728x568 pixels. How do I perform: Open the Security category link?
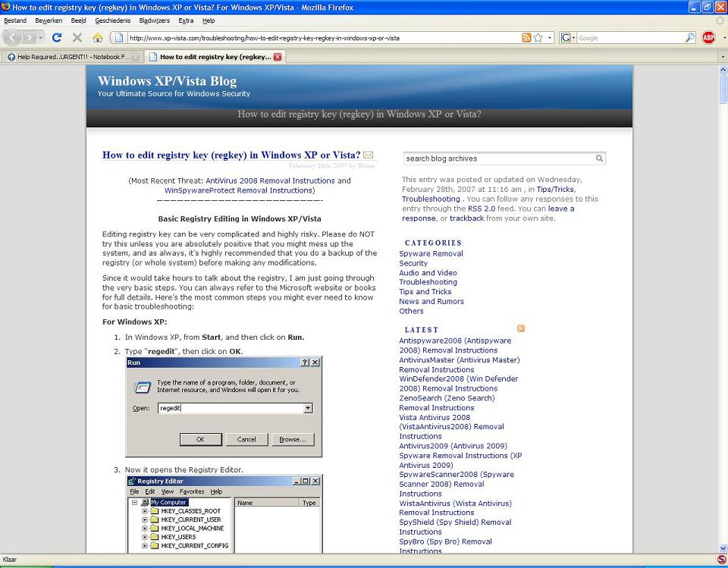point(413,263)
